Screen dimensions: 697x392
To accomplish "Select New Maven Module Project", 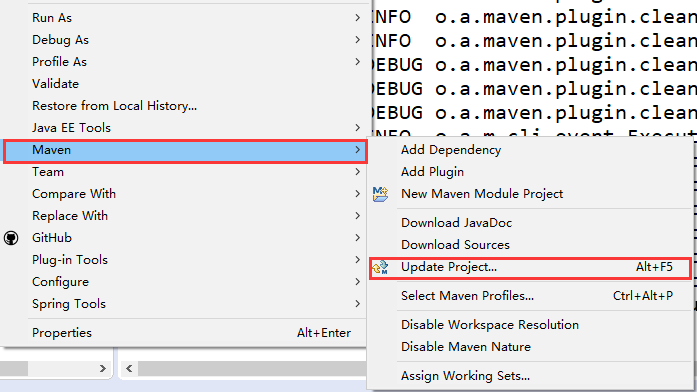I will 531,194.
